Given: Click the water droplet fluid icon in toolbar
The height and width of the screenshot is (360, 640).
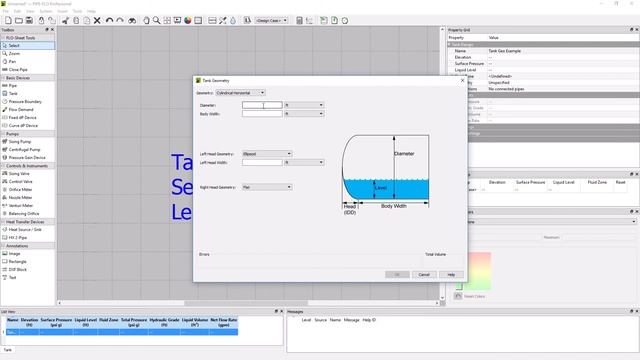Looking at the screenshot, I should tap(233, 20).
